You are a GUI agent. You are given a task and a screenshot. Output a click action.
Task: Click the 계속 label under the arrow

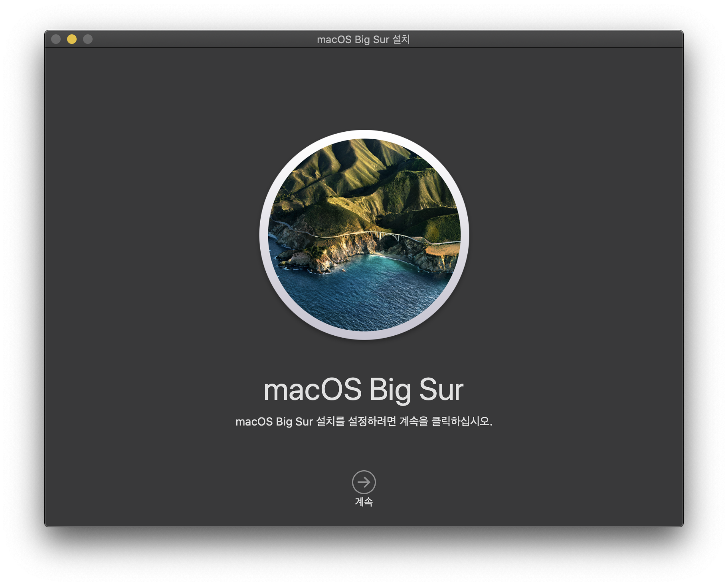364,502
